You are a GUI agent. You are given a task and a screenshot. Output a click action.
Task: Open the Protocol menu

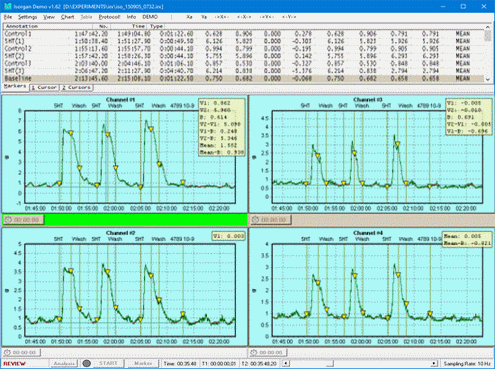(109, 17)
